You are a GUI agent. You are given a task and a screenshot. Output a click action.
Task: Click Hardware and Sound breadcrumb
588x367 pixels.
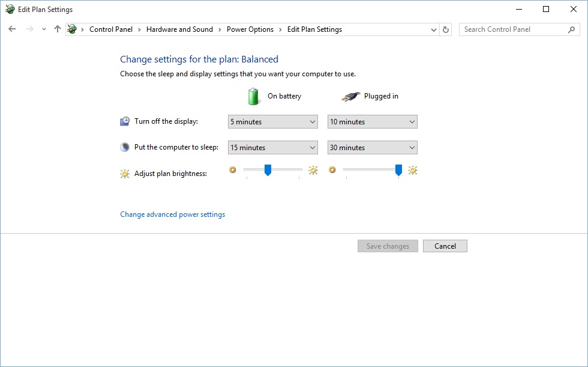(x=179, y=29)
